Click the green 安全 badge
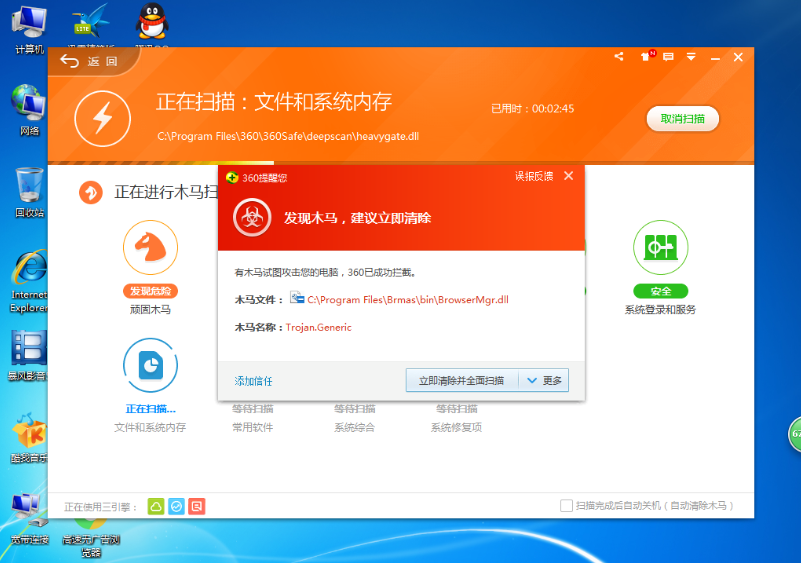The height and width of the screenshot is (563, 801). (x=661, y=291)
